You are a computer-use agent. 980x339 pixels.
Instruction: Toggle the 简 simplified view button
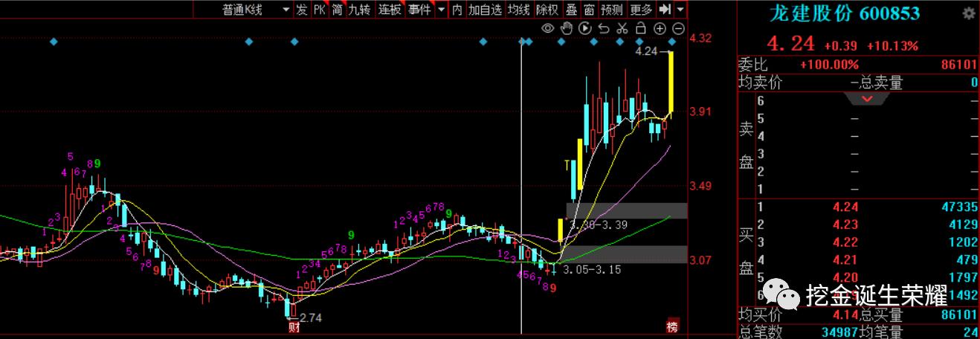pyautogui.click(x=338, y=9)
